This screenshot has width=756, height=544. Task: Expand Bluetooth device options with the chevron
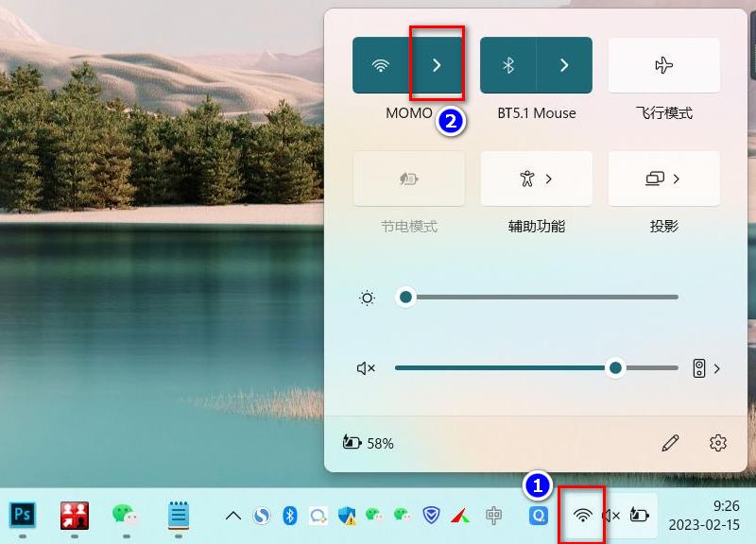[x=563, y=64]
